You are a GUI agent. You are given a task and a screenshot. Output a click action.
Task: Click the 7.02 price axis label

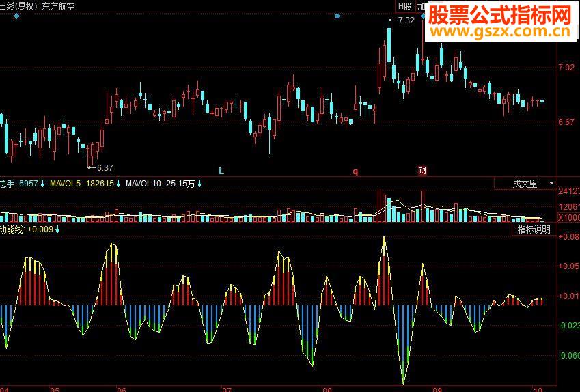tap(566, 68)
